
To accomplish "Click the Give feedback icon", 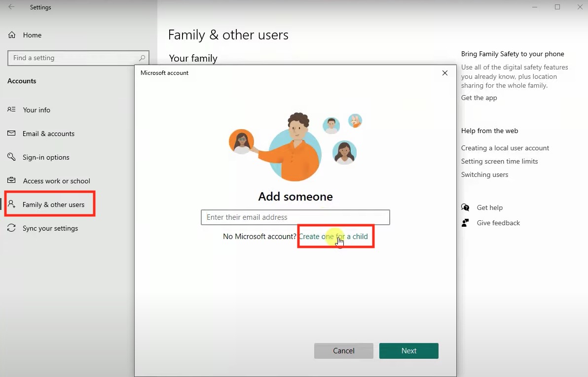I will [465, 223].
